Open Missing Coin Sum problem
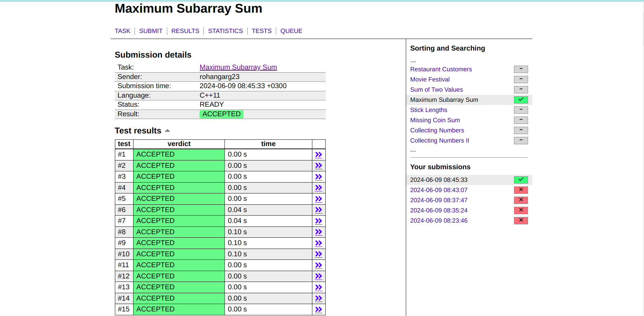644x316 pixels. pyautogui.click(x=435, y=120)
